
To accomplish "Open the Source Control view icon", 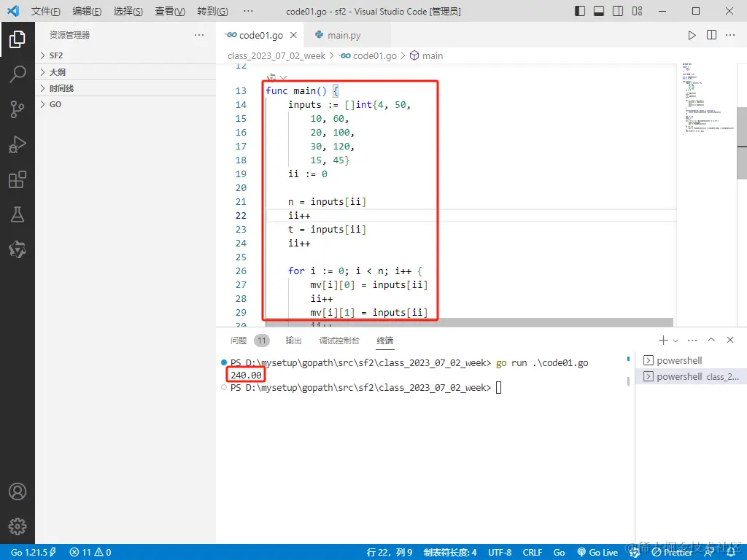I will [x=18, y=109].
